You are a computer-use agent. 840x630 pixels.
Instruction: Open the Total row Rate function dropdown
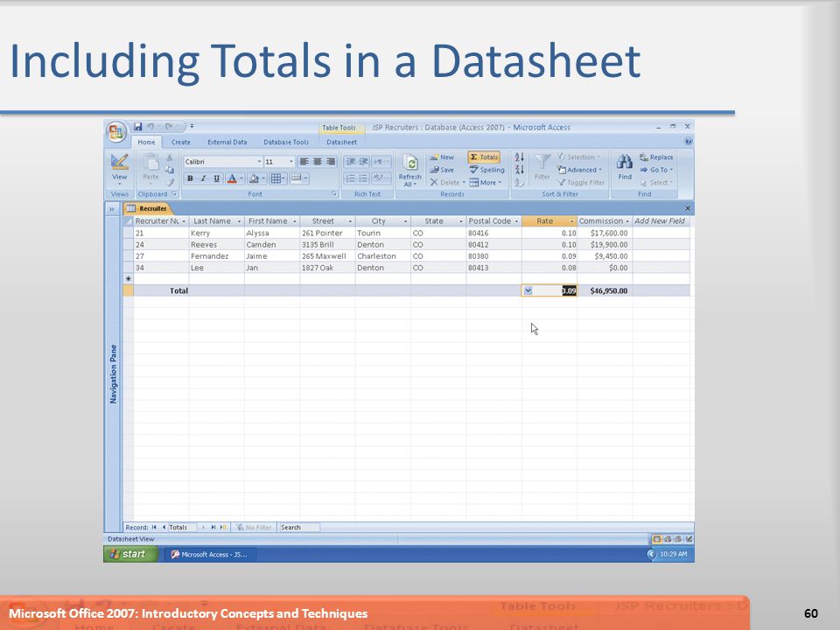tap(528, 290)
